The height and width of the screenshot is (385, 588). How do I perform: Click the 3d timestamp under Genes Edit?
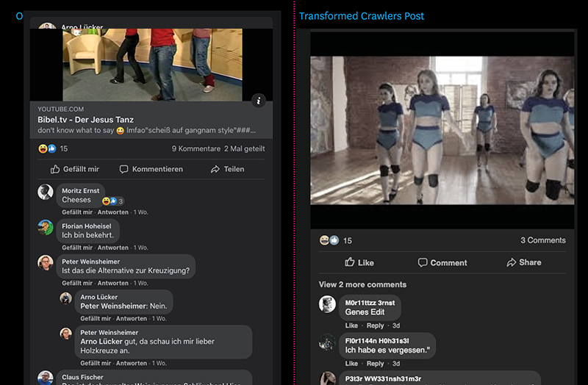396,325
